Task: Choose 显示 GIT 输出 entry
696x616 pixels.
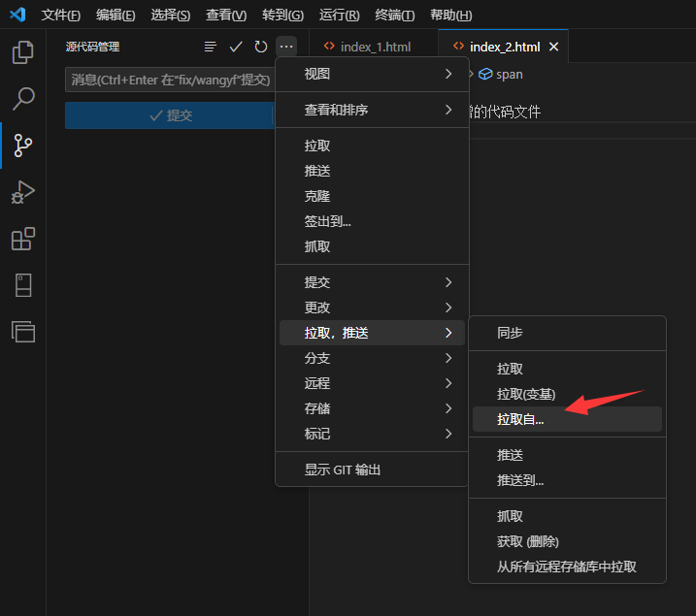Action: tap(372, 470)
